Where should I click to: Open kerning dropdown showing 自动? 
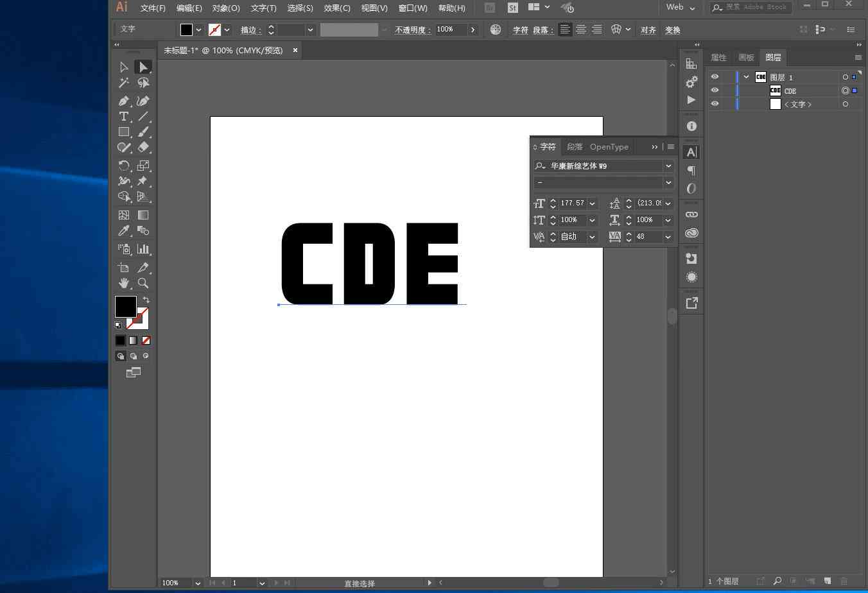pyautogui.click(x=592, y=237)
